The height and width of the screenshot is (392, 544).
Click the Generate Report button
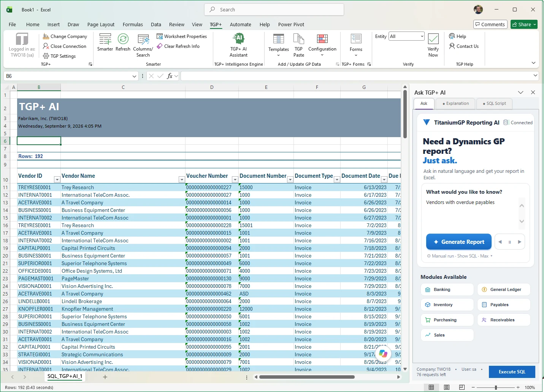click(459, 242)
